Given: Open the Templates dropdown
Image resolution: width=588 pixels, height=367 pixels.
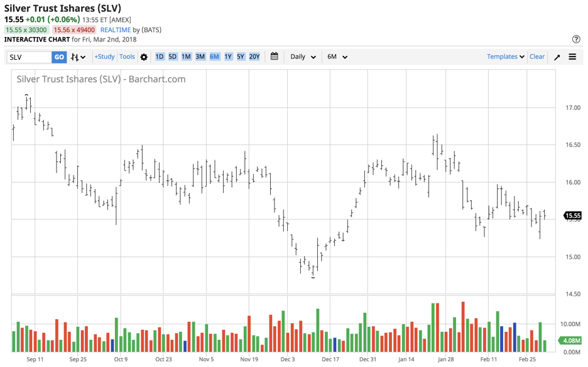Looking at the screenshot, I should (506, 57).
